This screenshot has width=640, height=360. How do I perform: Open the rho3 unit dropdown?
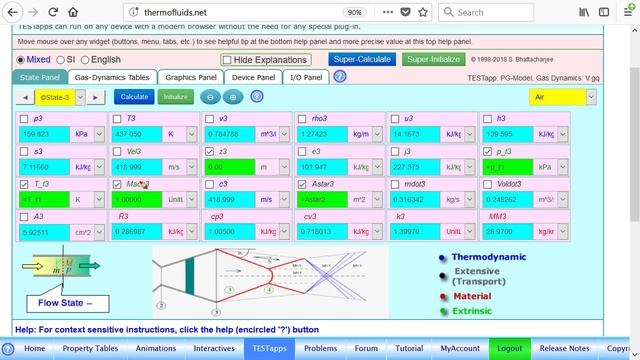point(378,134)
